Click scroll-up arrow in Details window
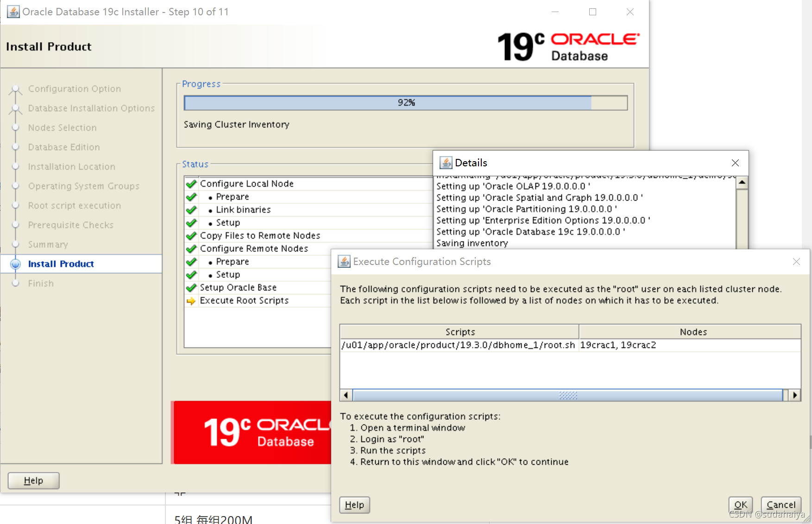812x524 pixels. coord(742,183)
